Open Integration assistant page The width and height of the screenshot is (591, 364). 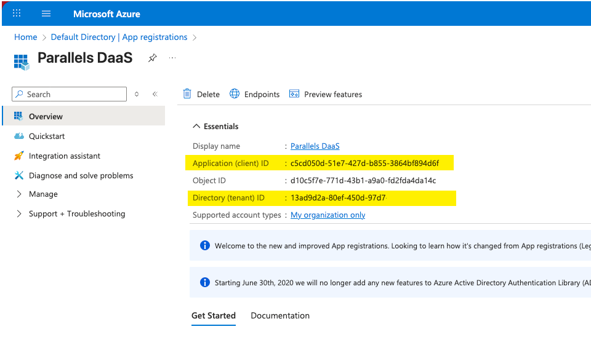64,156
